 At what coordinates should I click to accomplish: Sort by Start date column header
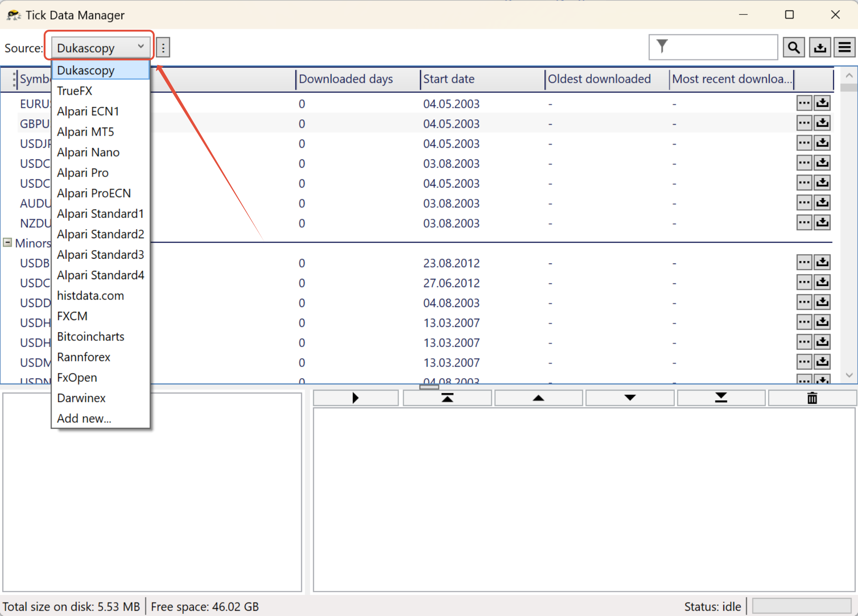482,79
